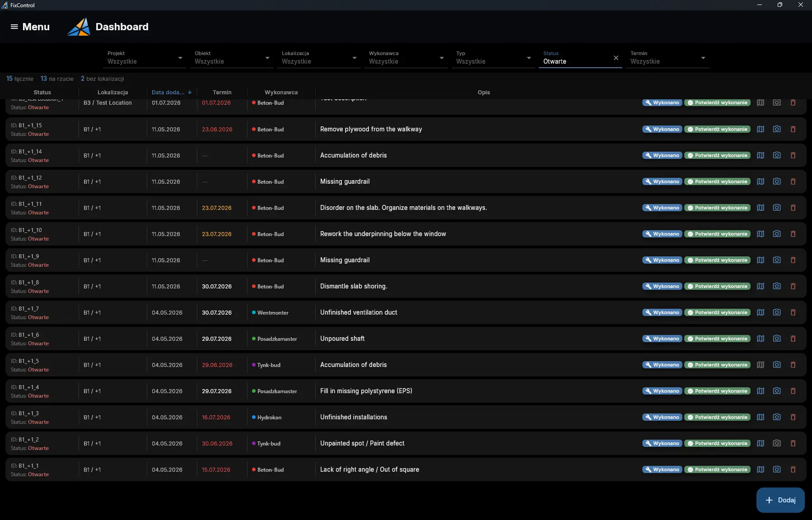Open map for Remove plywood row
The width and height of the screenshot is (812, 520).
point(761,129)
